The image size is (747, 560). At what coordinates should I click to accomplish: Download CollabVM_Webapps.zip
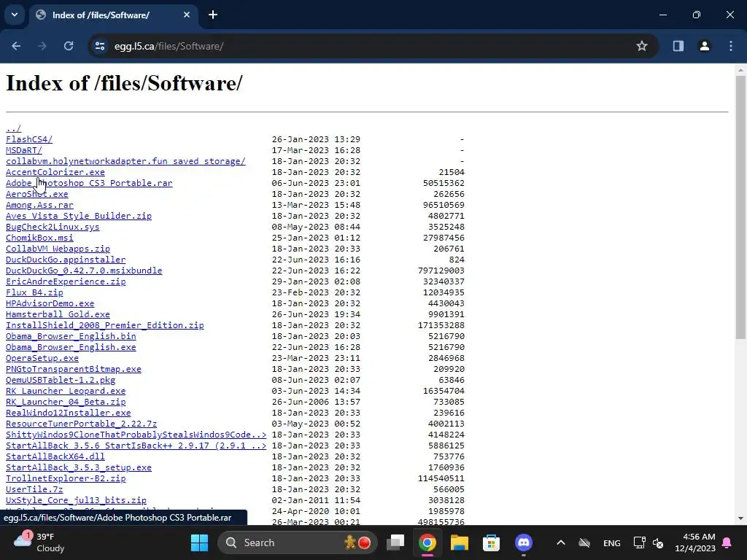tap(58, 249)
